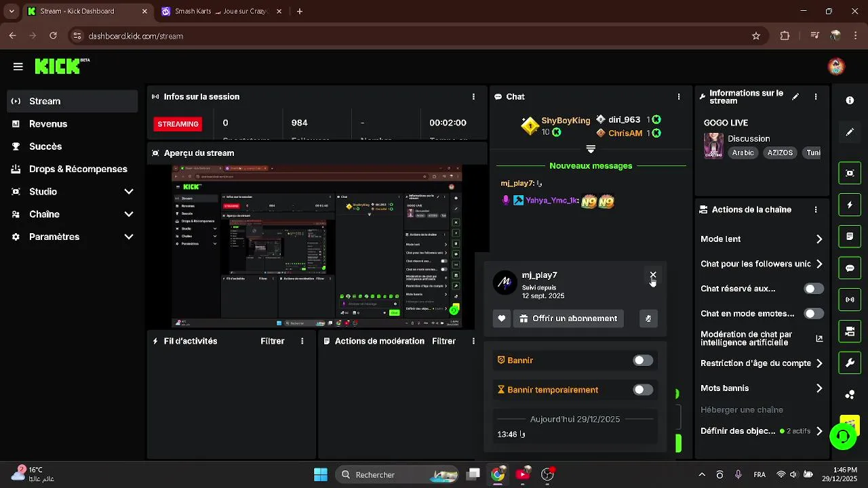Viewport: 868px width, 488px height.
Task: Open Drops & Récompenses in sidebar
Action: (73, 169)
